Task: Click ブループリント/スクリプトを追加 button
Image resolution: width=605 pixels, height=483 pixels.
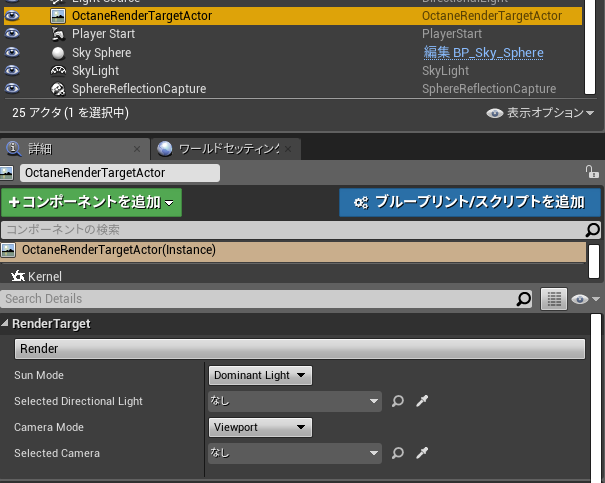Action: pos(470,203)
